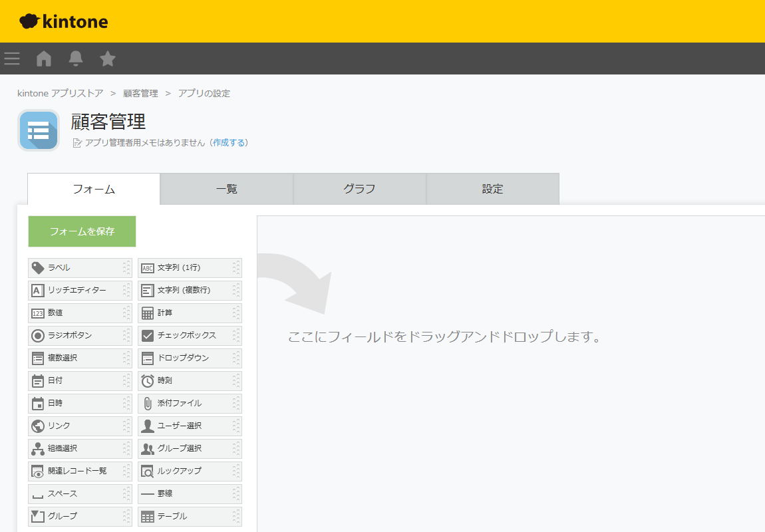Click the 作成する memo link
This screenshot has width=765, height=532.
tap(229, 142)
